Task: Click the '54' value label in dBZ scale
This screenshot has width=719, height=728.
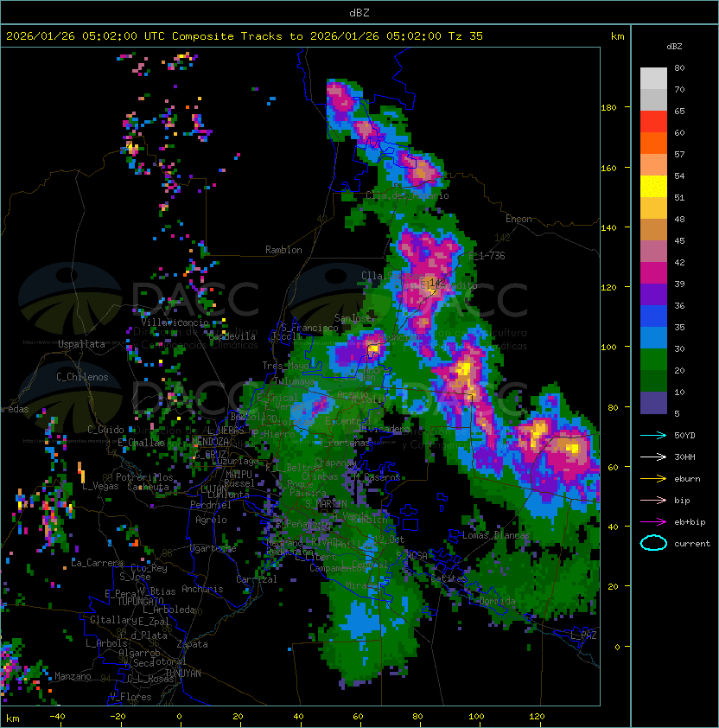Action: (679, 176)
